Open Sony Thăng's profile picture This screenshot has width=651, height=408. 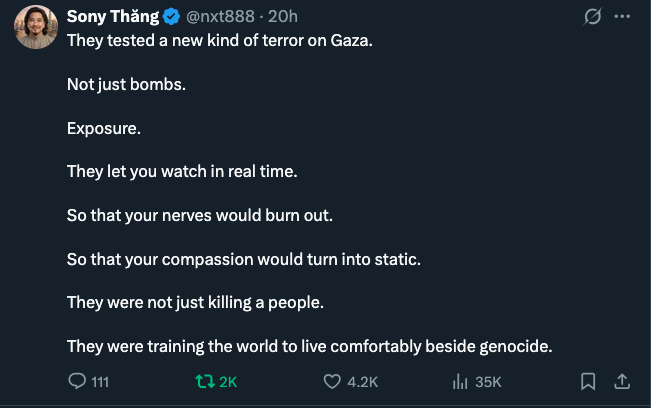tap(35, 27)
